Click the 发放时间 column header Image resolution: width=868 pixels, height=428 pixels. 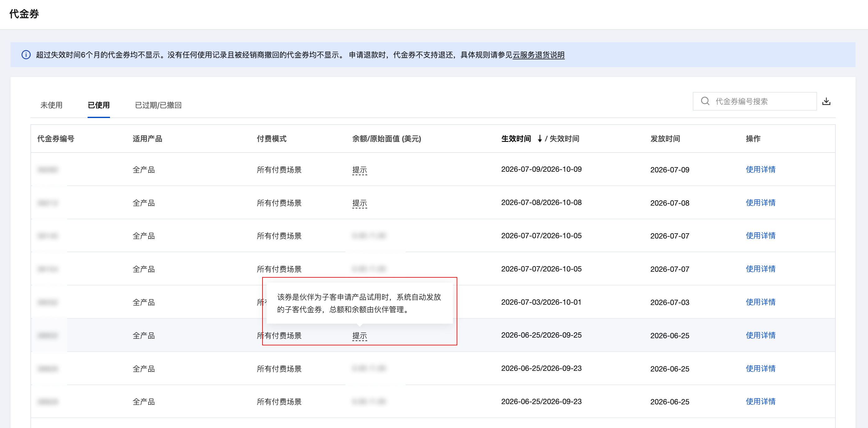coord(665,139)
